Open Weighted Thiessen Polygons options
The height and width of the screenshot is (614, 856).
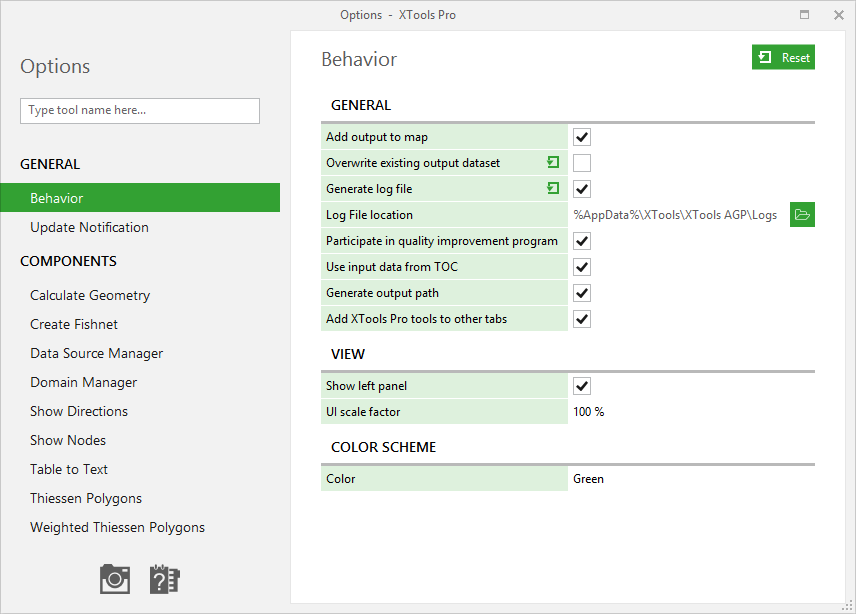coord(118,527)
